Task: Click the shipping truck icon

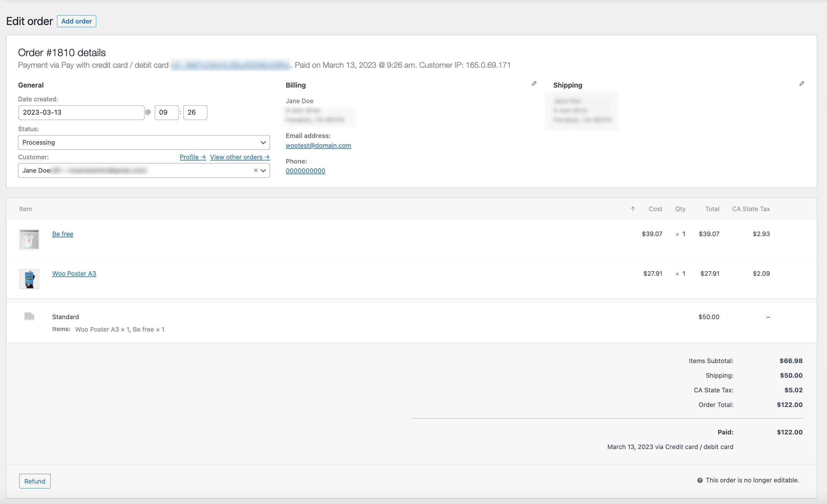Action: point(29,316)
